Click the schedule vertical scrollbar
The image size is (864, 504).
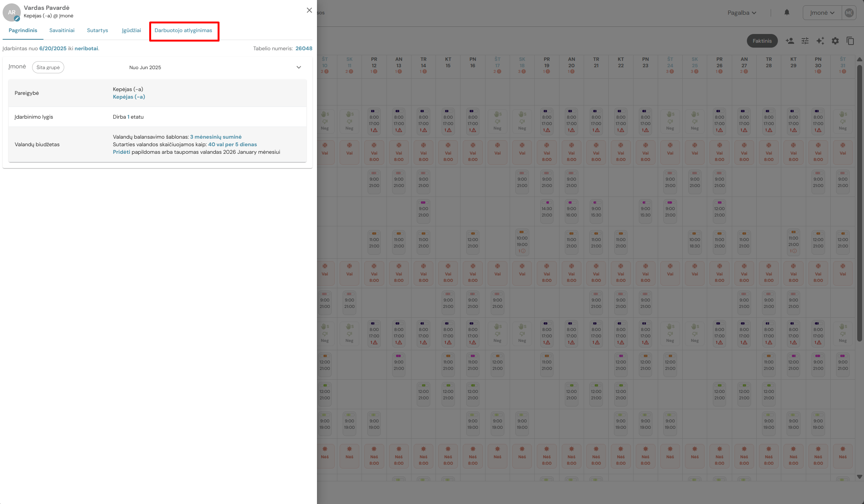coord(859,204)
